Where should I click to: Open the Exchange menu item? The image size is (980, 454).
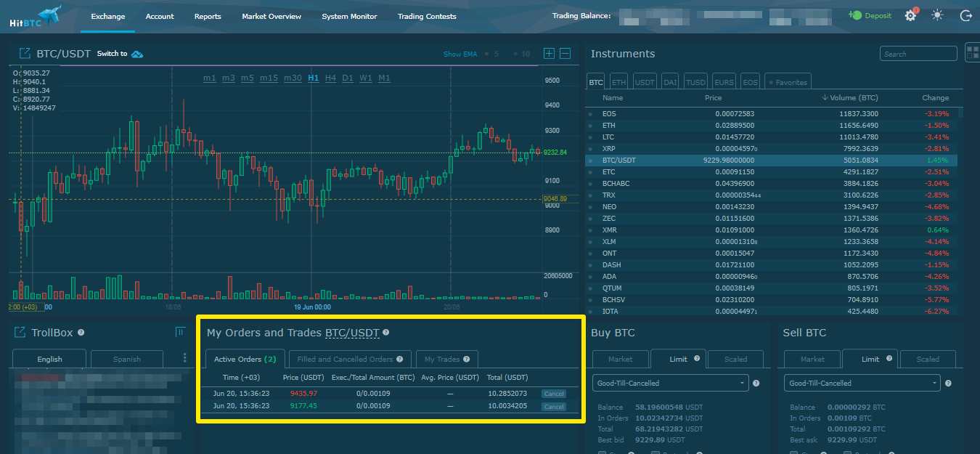[108, 16]
